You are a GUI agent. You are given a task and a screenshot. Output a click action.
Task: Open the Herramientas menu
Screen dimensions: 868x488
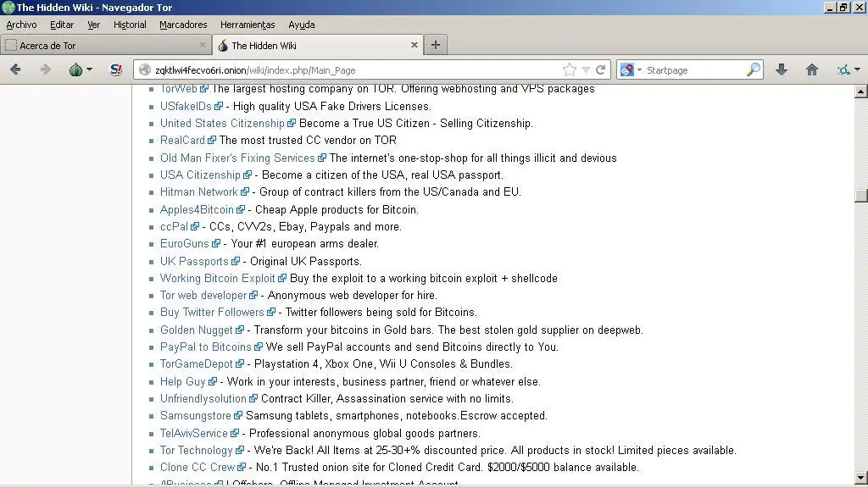click(248, 25)
